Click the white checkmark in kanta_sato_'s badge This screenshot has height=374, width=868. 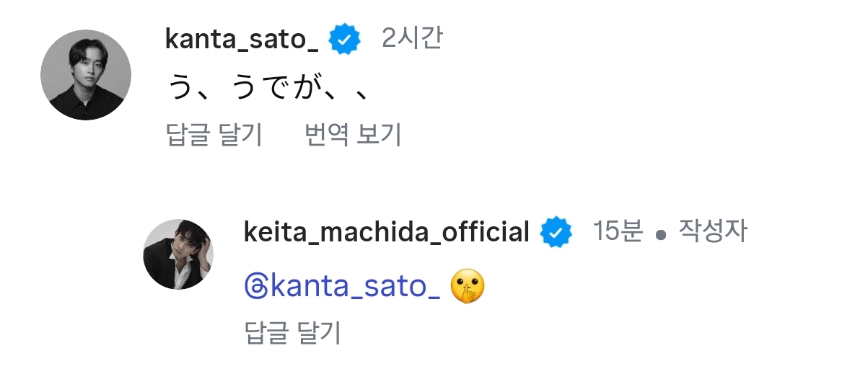coord(345,40)
